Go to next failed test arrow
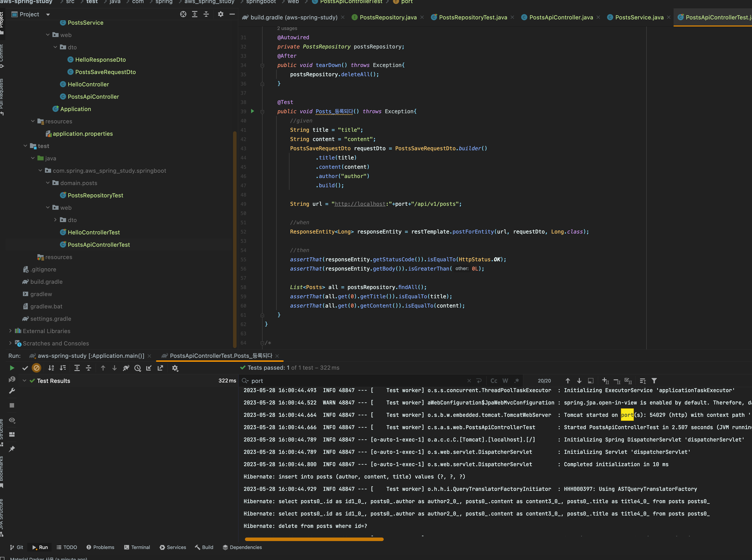The height and width of the screenshot is (560, 752). pos(115,368)
